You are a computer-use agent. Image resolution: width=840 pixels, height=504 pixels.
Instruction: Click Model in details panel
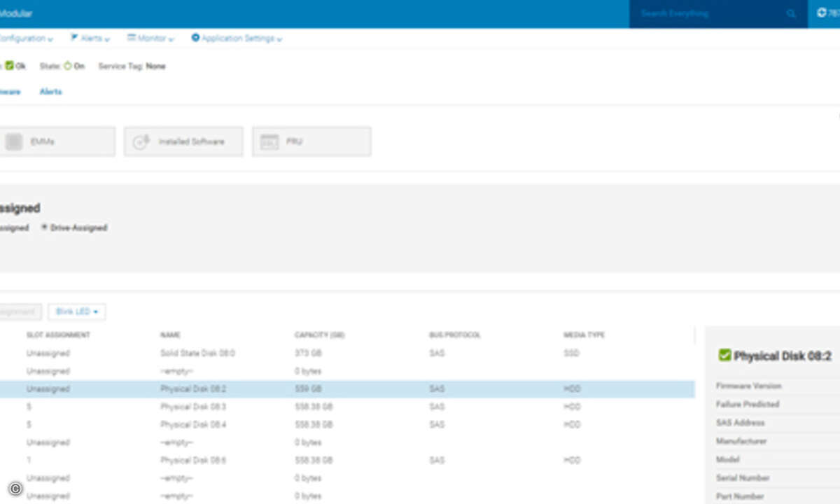727,459
